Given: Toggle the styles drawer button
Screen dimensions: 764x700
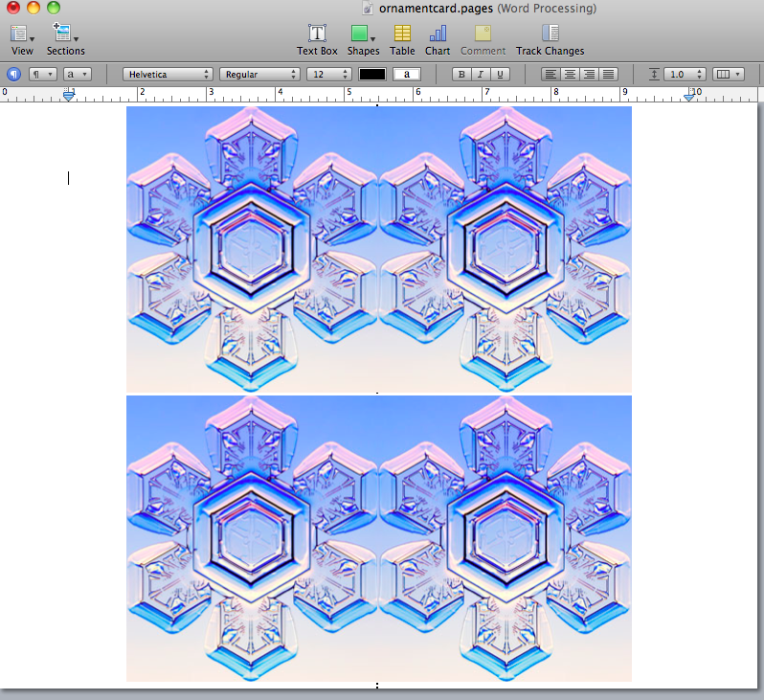Looking at the screenshot, I should coord(13,75).
